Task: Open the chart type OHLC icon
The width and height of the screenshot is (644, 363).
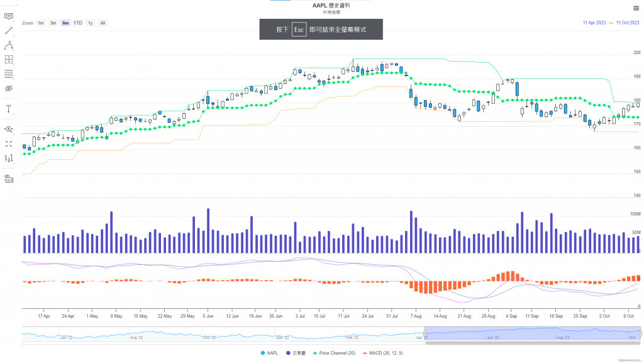Action: 9,158
